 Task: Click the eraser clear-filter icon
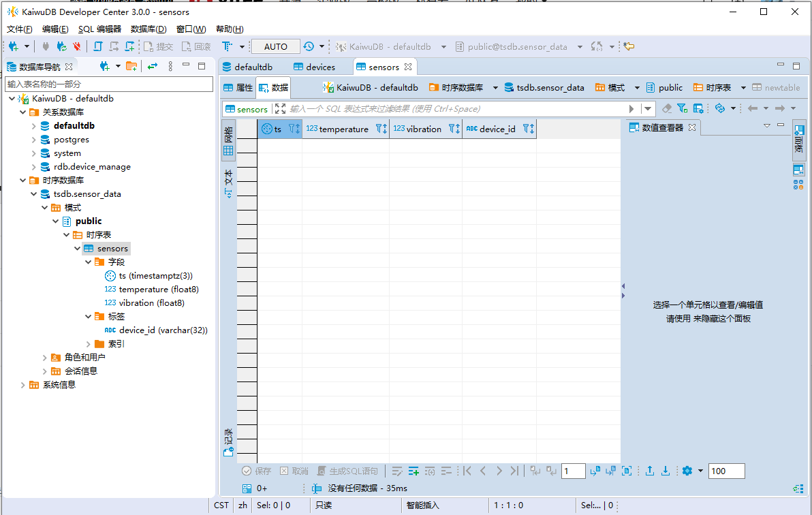[x=667, y=108]
